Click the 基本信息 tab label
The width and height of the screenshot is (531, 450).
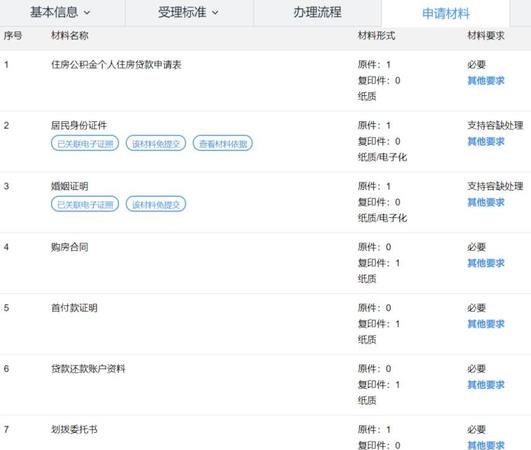point(54,13)
